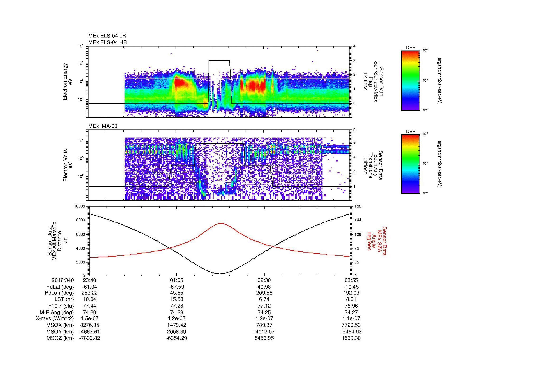Click the MSOY value '-9464.93'
Image resolution: width=555 pixels, height=392 pixels.
click(351, 332)
